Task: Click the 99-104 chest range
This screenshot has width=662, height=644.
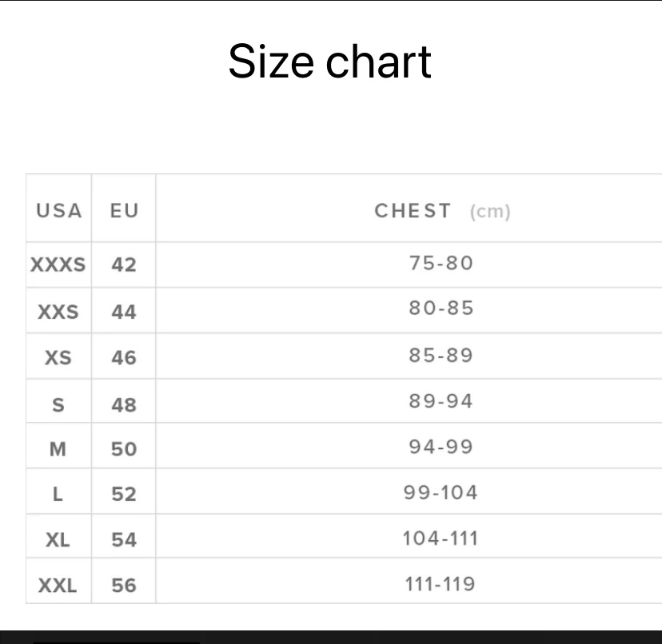Action: pyautogui.click(x=441, y=492)
